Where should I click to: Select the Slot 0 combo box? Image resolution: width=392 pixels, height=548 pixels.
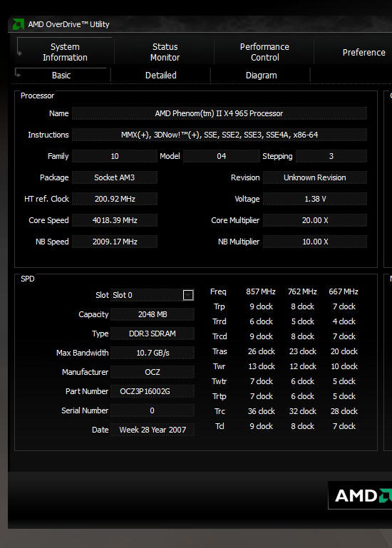click(x=153, y=295)
